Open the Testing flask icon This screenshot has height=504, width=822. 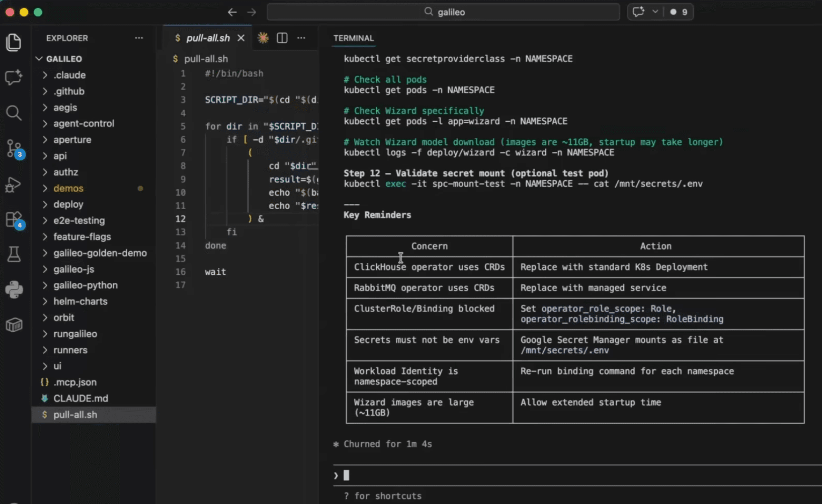point(14,254)
